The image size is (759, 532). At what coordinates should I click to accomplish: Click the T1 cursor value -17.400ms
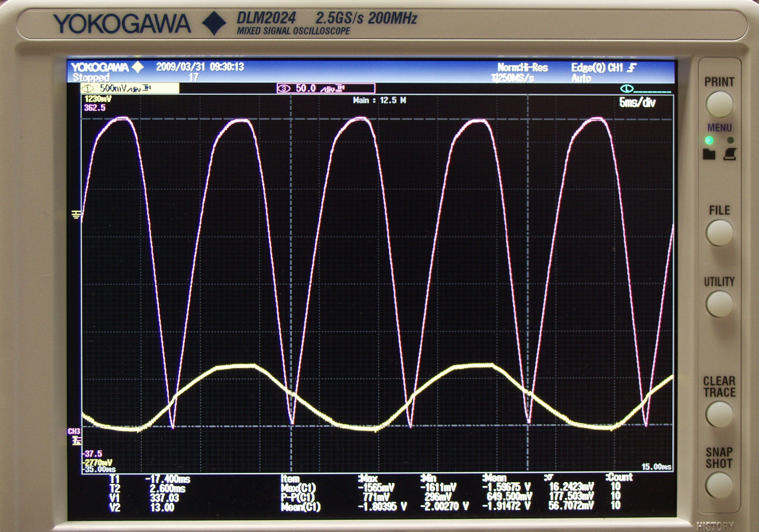pyautogui.click(x=168, y=479)
